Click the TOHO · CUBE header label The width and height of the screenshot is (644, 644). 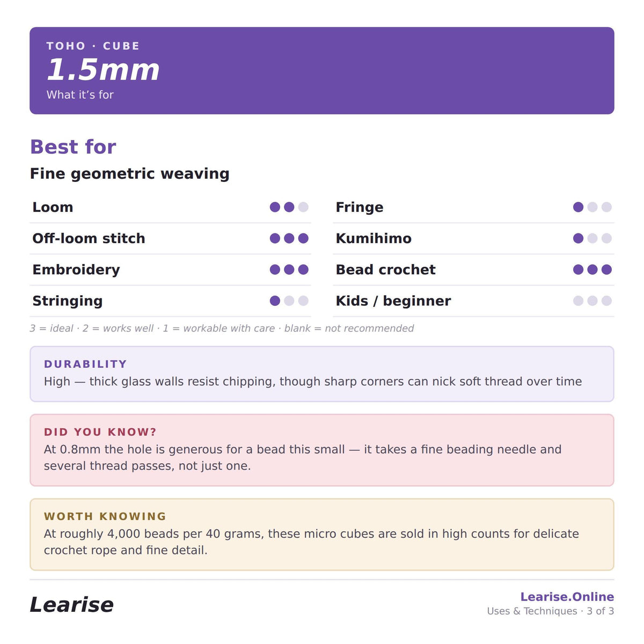tap(93, 46)
